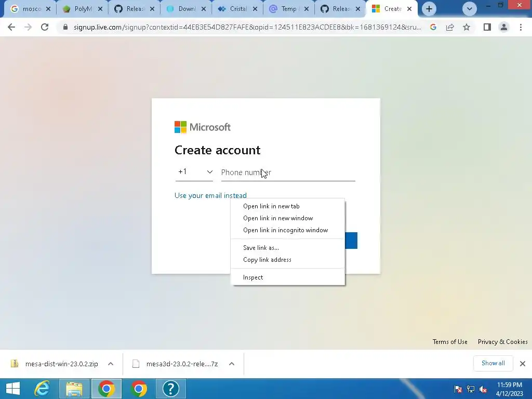Close the Create account tab

click(x=409, y=9)
